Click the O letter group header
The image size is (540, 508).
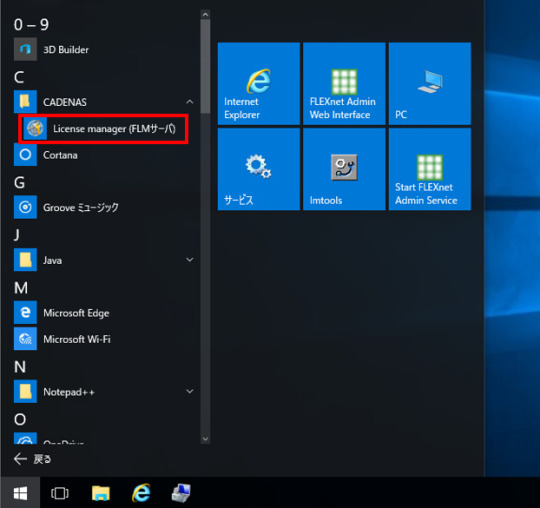pos(20,419)
